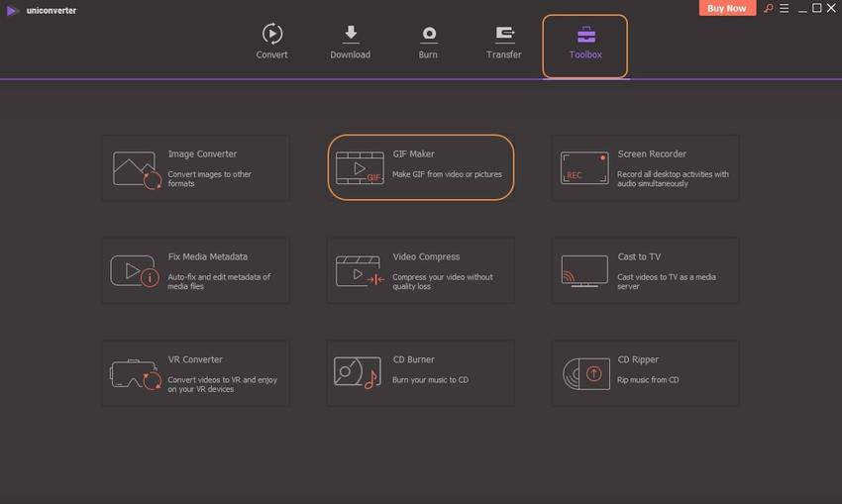This screenshot has height=504, width=842.
Task: Open the CD Ripper disc icon
Action: pos(584,373)
